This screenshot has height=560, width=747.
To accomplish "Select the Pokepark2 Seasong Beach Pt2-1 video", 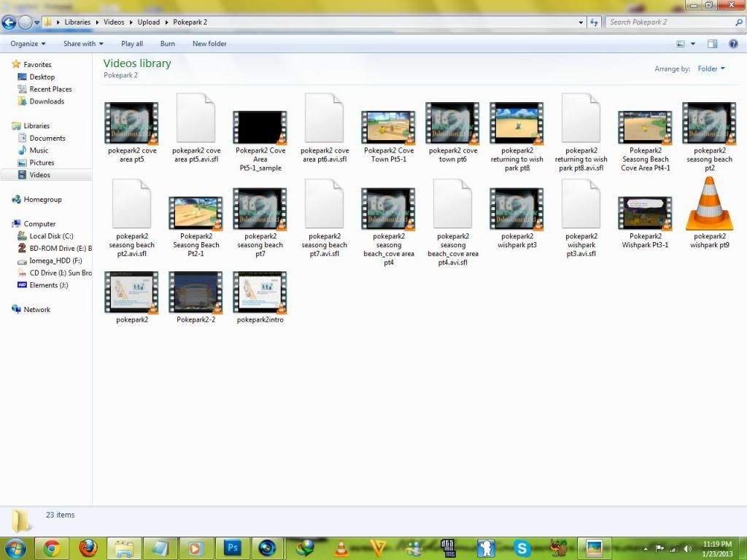I will (x=196, y=227).
